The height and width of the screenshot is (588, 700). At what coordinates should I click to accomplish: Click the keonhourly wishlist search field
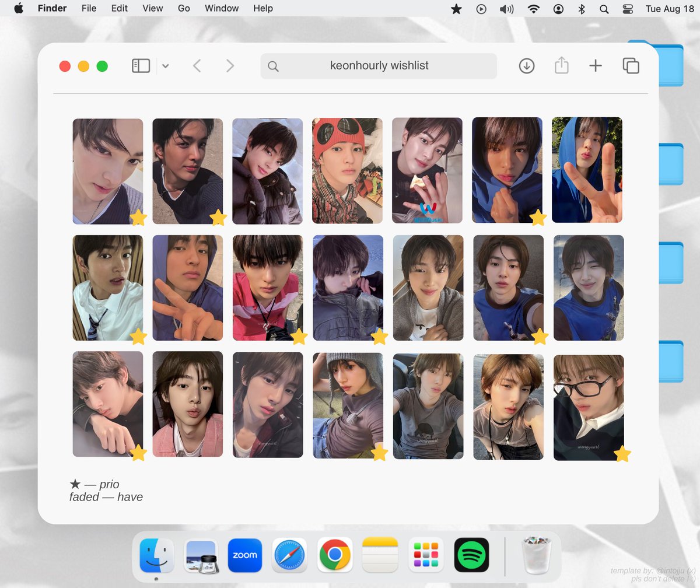379,66
